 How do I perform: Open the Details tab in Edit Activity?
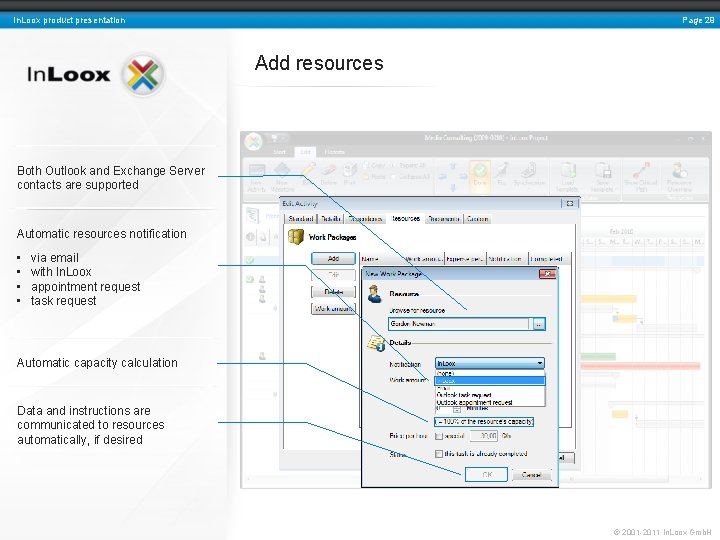[331, 219]
